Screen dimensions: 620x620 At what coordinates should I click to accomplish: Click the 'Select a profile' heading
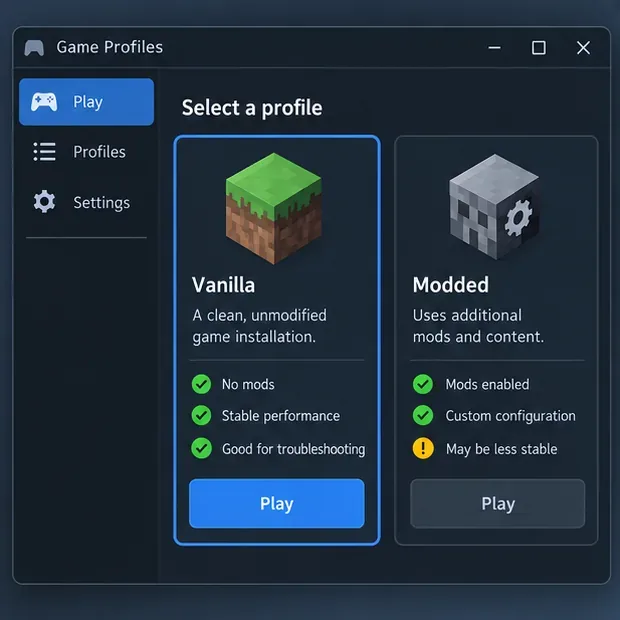coord(252,108)
